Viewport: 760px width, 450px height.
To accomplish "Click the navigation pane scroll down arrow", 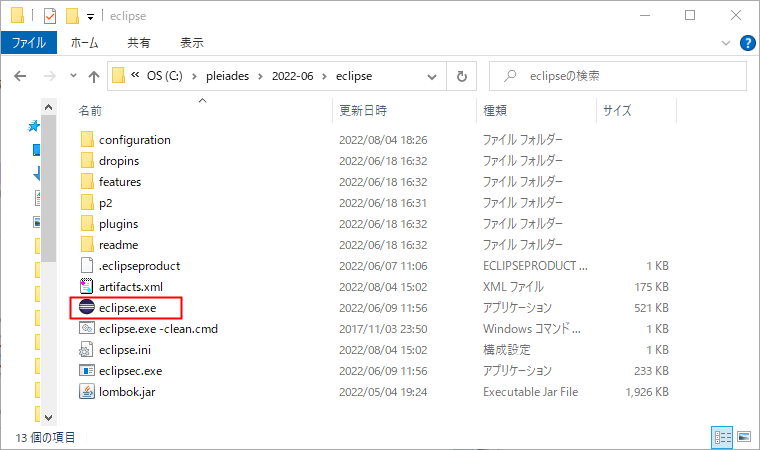I will pyautogui.click(x=48, y=418).
